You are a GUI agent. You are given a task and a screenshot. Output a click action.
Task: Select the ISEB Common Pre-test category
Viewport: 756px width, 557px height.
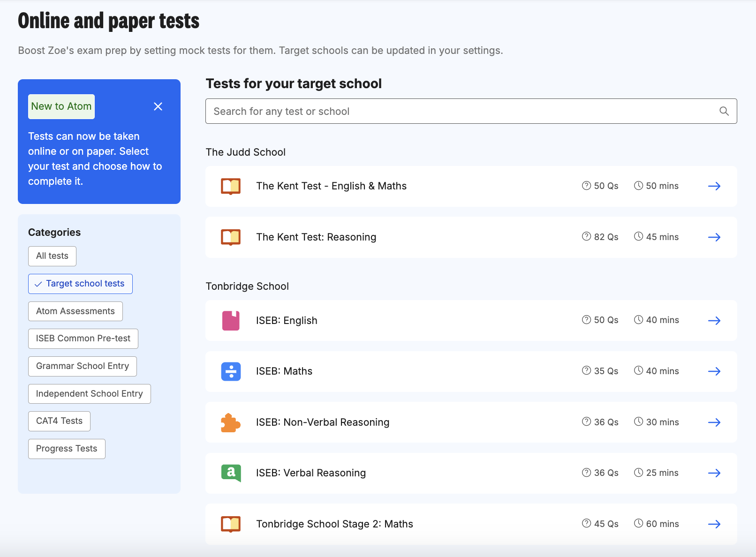click(x=83, y=339)
